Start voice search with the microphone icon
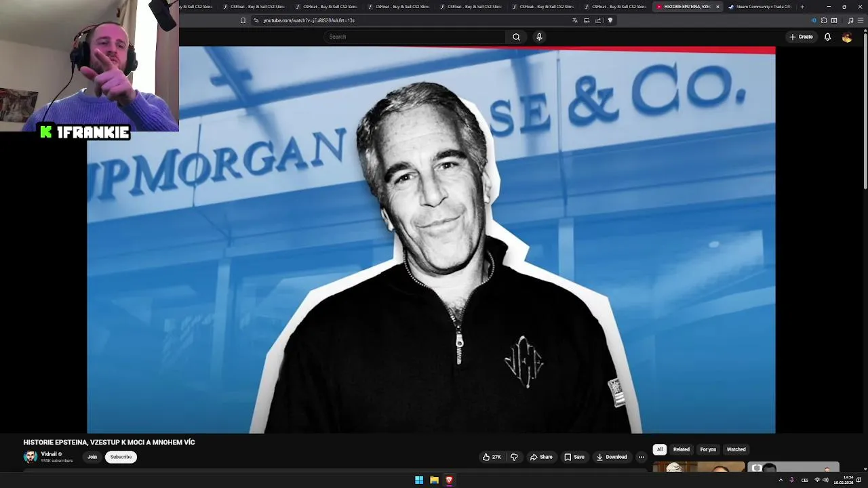The height and width of the screenshot is (488, 868). tap(539, 37)
